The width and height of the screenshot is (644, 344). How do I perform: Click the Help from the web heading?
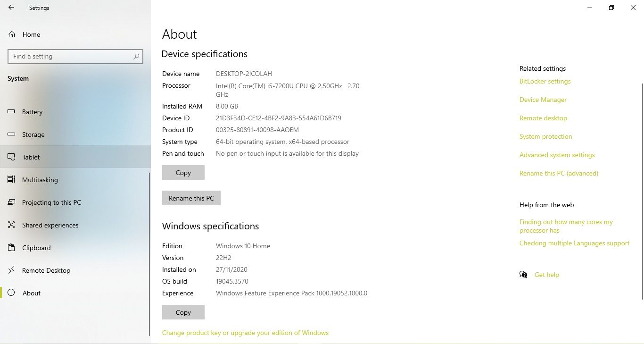tap(546, 205)
